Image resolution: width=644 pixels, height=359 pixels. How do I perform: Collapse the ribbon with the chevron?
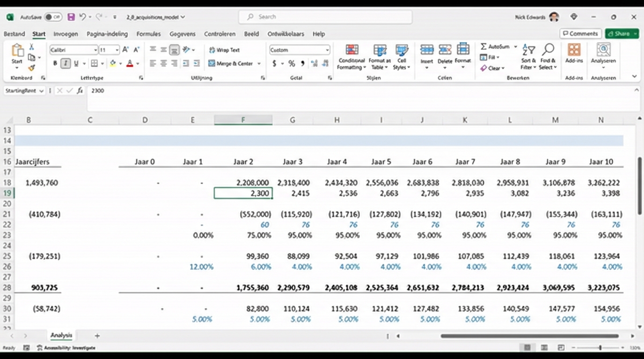coord(634,76)
